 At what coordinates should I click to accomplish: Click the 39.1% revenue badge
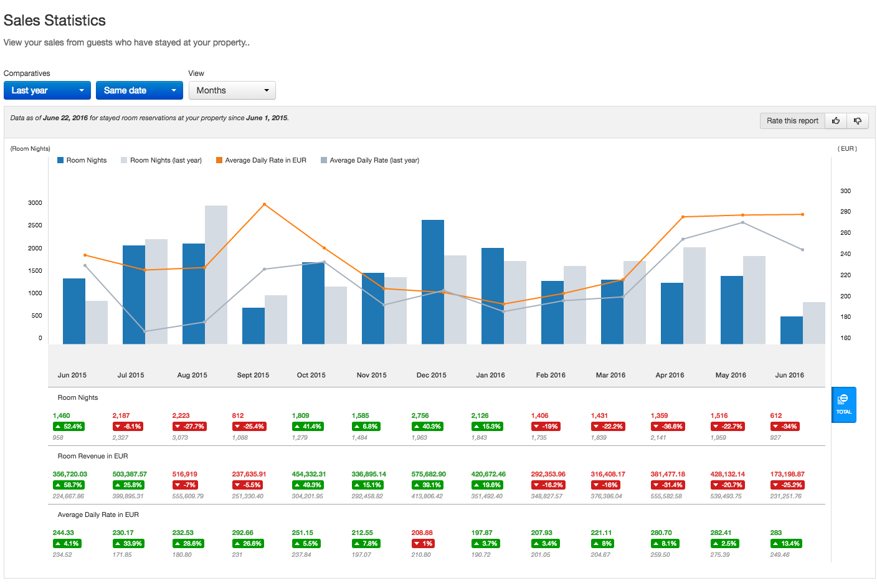pyautogui.click(x=427, y=485)
